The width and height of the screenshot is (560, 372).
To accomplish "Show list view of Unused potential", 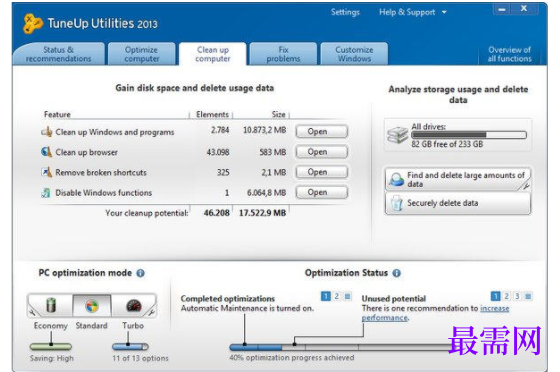I will pyautogui.click(x=528, y=296).
